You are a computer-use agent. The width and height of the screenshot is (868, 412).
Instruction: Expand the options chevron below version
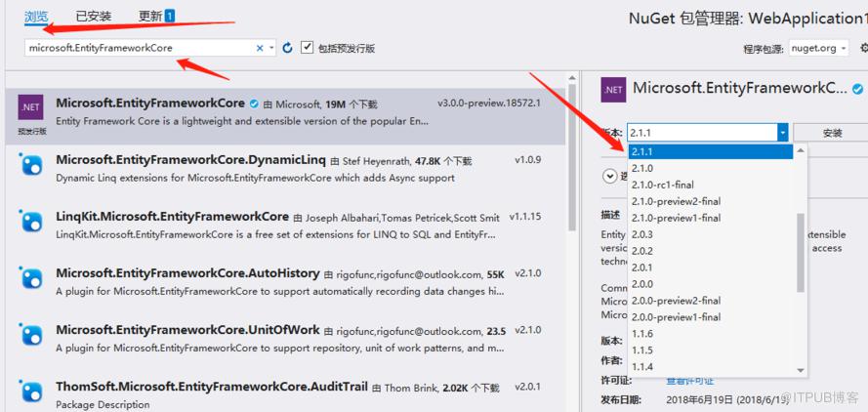tap(610, 176)
